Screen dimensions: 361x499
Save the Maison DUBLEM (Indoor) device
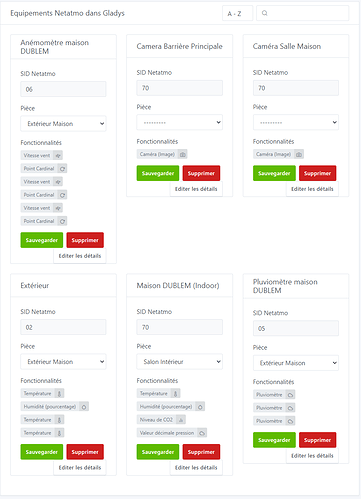(x=158, y=452)
